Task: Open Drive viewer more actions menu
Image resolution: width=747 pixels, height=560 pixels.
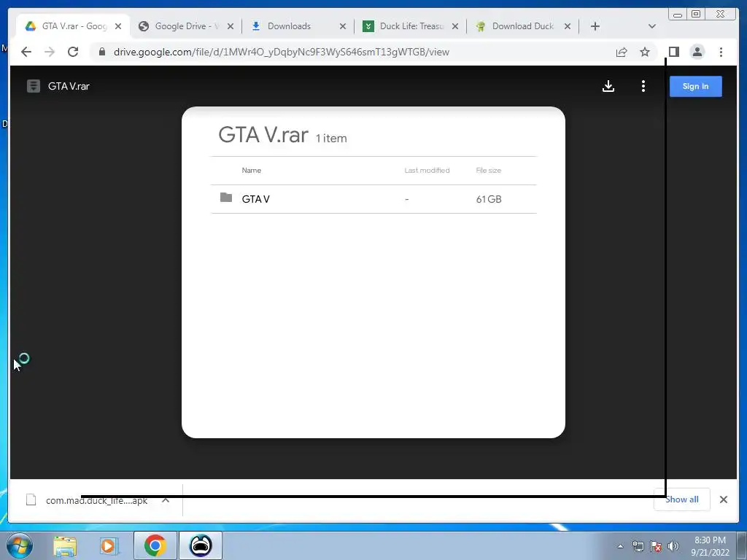Action: [x=643, y=86]
